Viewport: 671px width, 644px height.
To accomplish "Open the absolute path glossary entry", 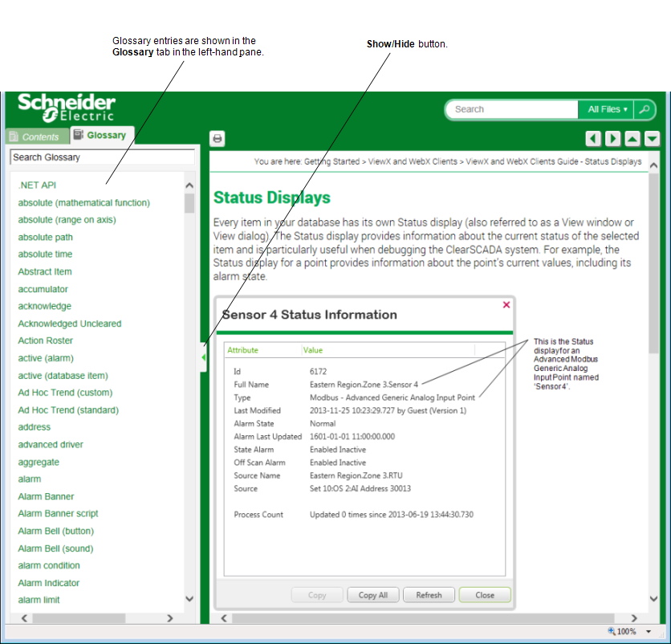I will [x=46, y=237].
